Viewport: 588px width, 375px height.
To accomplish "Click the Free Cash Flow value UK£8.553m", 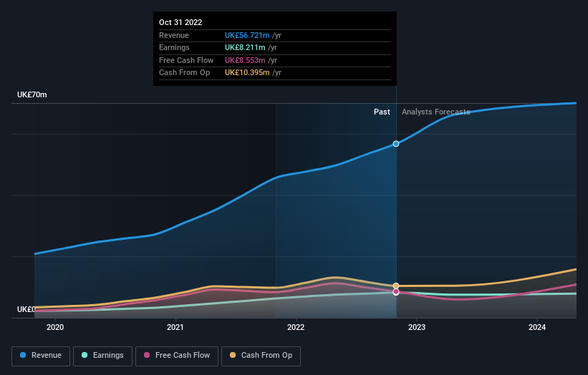I will click(245, 60).
